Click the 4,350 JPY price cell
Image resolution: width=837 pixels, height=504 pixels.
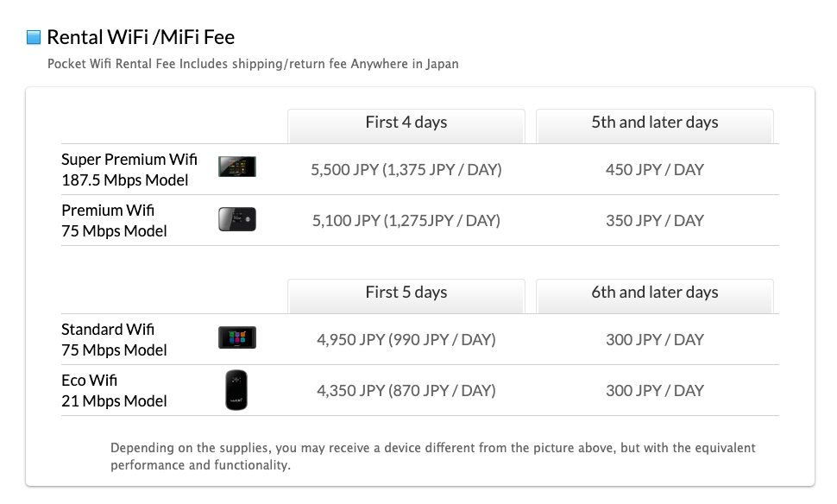406,390
